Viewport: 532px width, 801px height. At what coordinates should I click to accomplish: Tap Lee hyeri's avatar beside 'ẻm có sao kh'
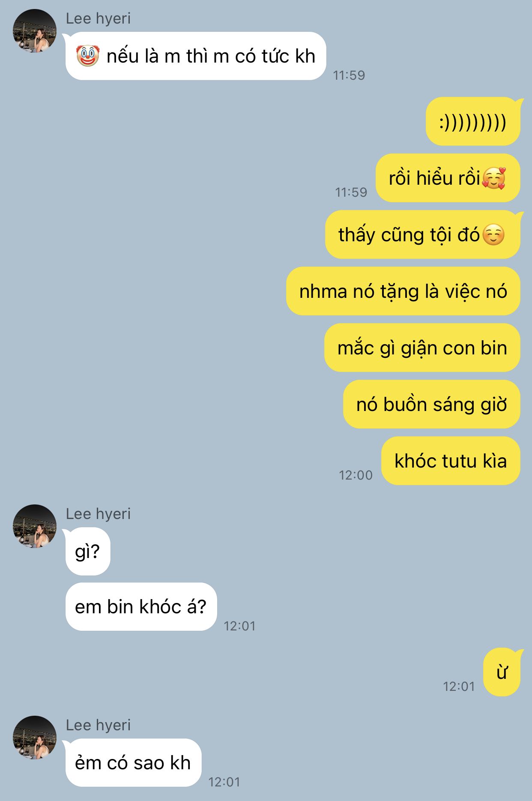[x=34, y=738]
